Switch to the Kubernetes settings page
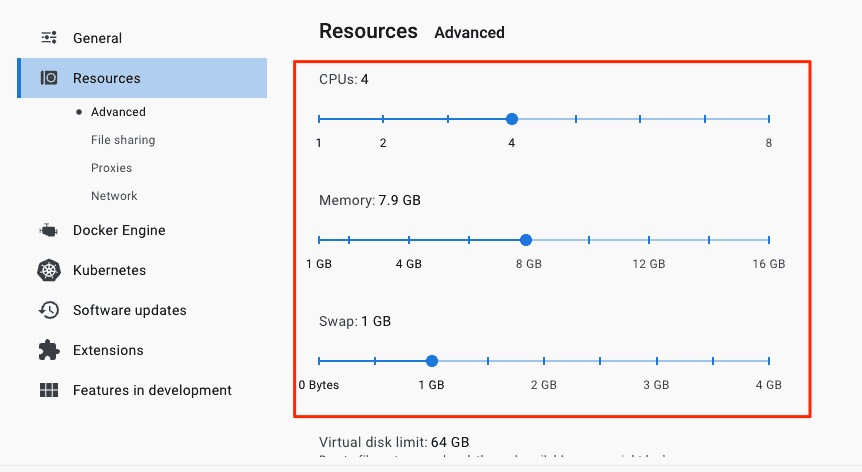The height and width of the screenshot is (472, 862). click(109, 270)
